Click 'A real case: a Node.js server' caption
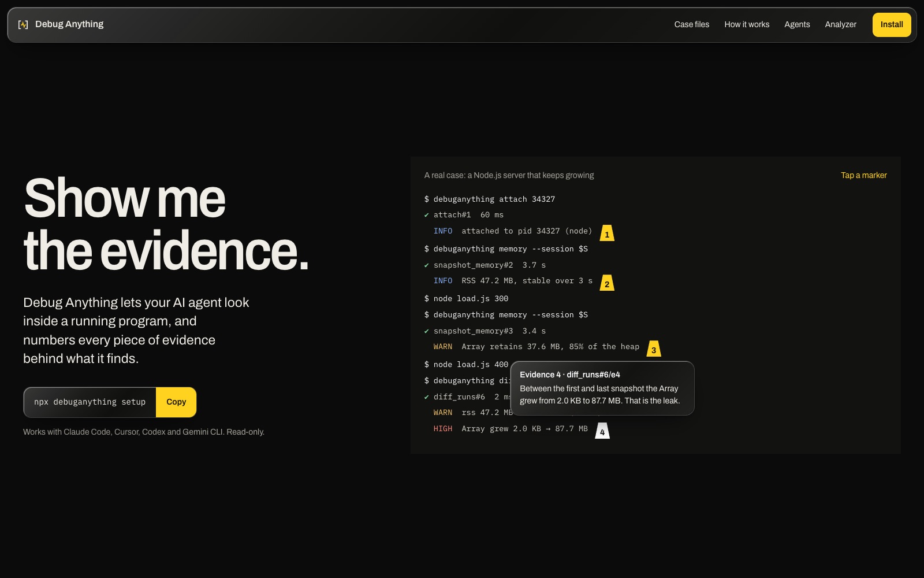This screenshot has height=578, width=924. tap(509, 175)
